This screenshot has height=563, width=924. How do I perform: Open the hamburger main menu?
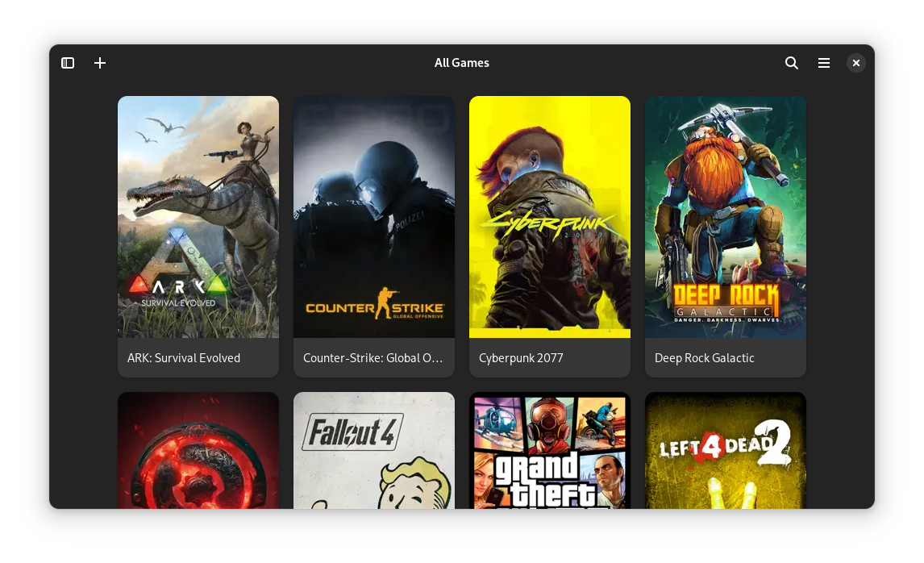click(824, 63)
